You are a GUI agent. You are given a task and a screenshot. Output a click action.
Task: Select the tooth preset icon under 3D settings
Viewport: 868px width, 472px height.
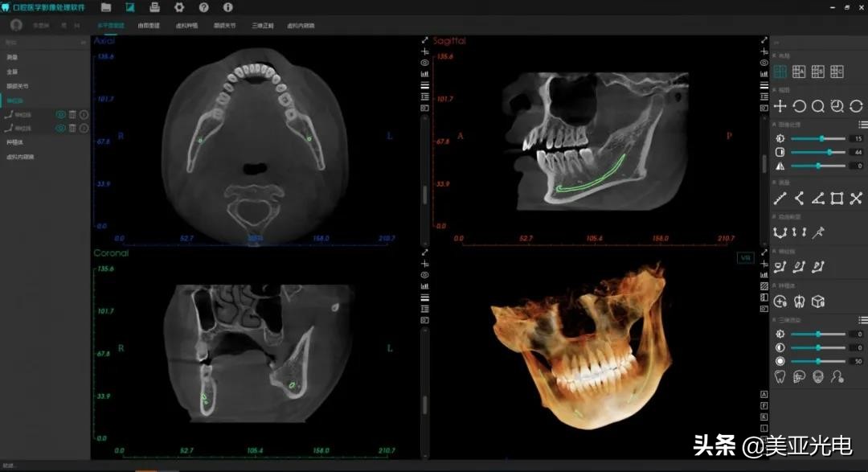point(780,376)
